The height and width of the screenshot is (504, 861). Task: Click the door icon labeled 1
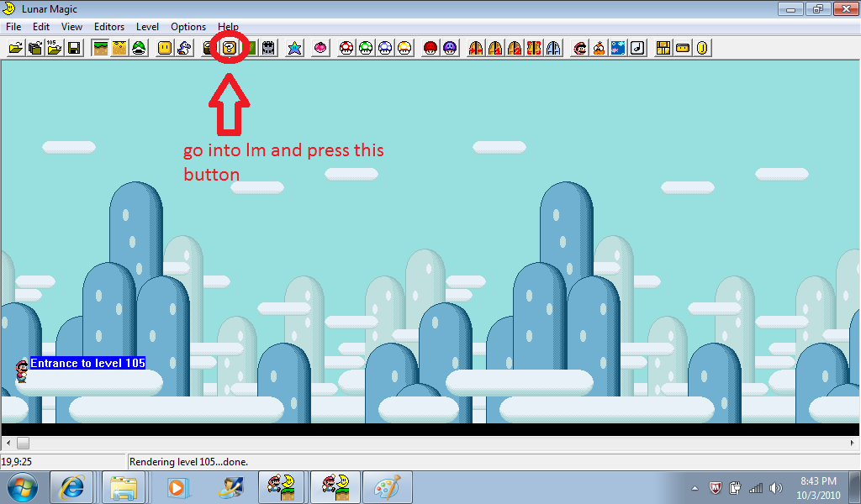(x=495, y=48)
